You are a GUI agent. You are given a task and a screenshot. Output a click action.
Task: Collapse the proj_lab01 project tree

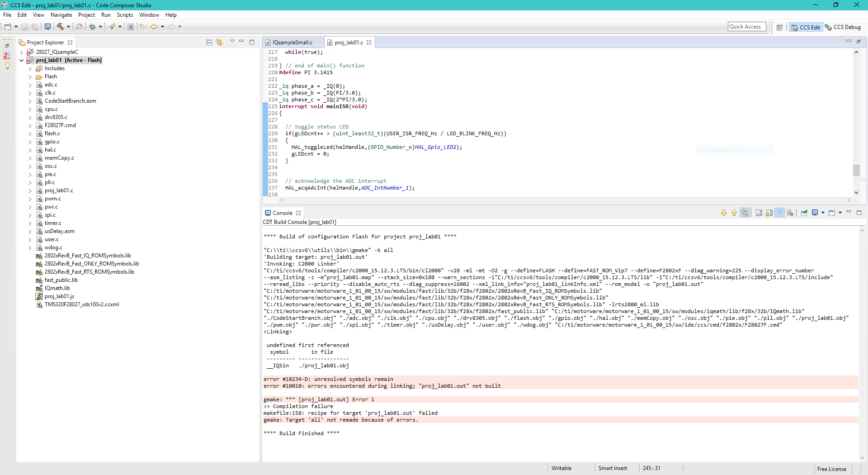point(21,60)
